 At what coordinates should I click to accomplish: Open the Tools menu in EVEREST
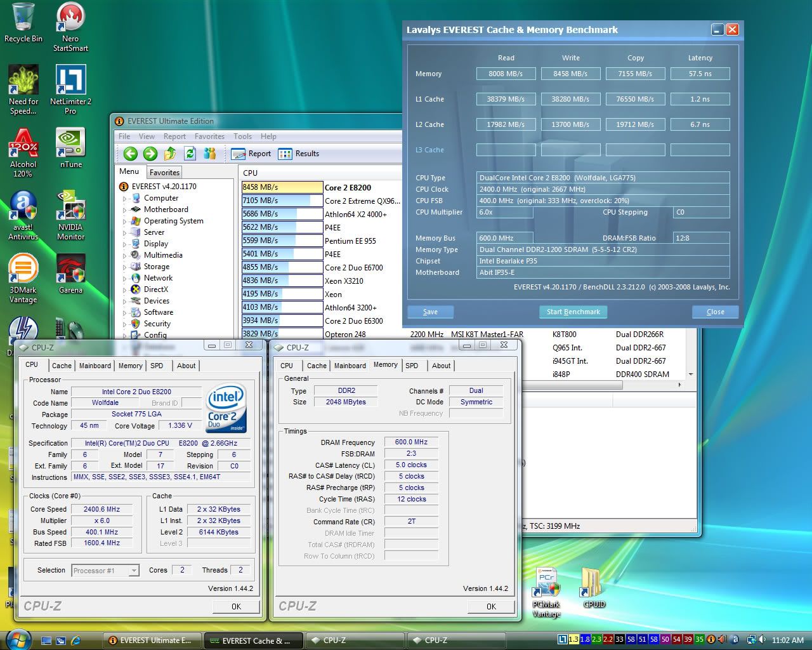point(242,136)
